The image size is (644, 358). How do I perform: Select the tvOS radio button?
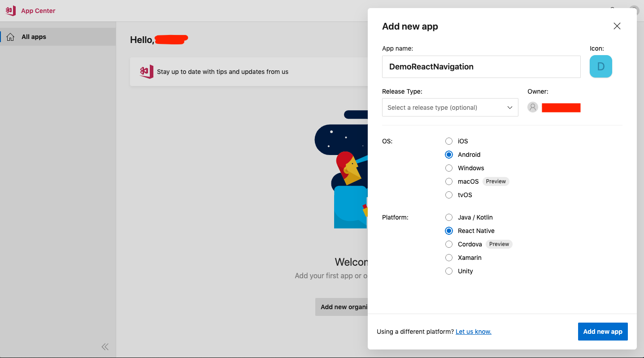tap(449, 195)
